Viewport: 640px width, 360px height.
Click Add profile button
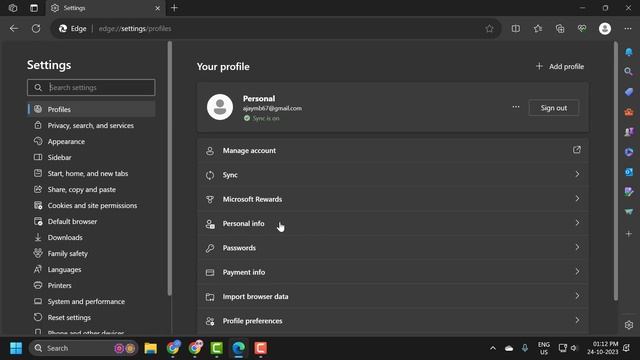pyautogui.click(x=560, y=66)
